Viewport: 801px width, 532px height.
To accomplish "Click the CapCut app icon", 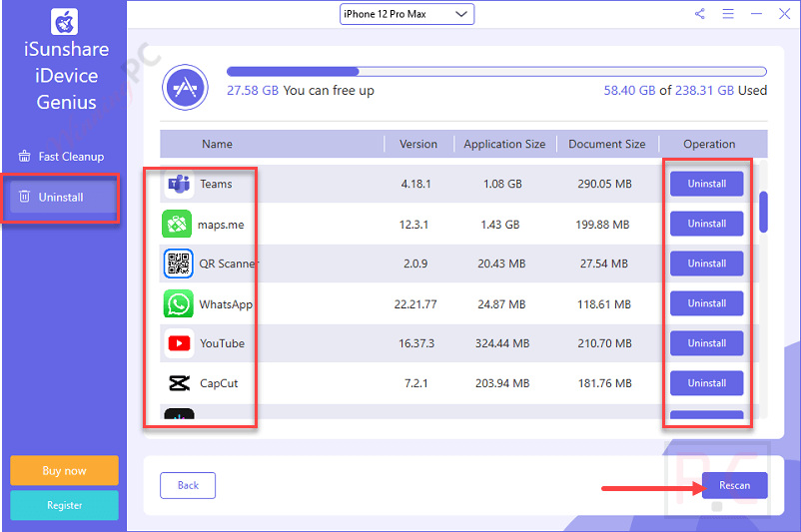I will pos(179,383).
